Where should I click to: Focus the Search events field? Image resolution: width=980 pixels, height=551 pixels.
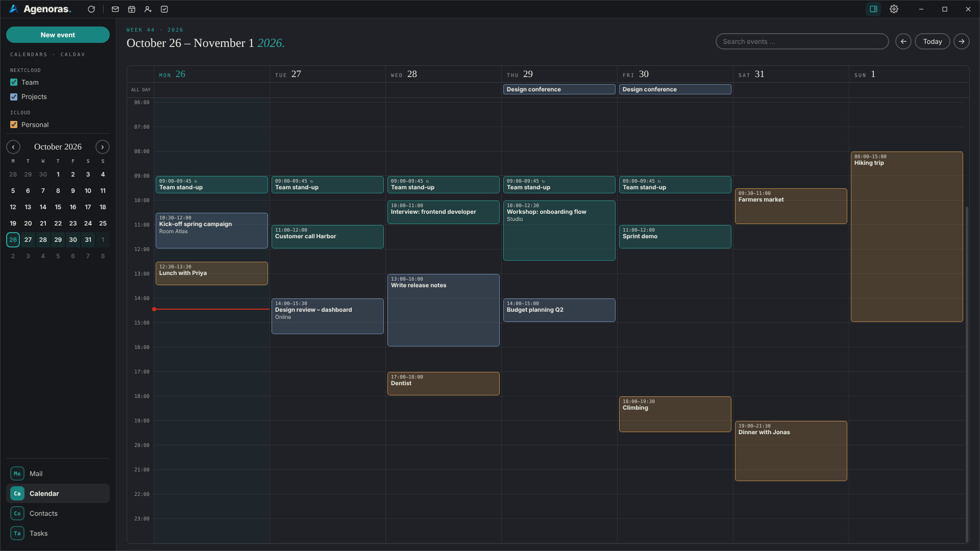(802, 41)
